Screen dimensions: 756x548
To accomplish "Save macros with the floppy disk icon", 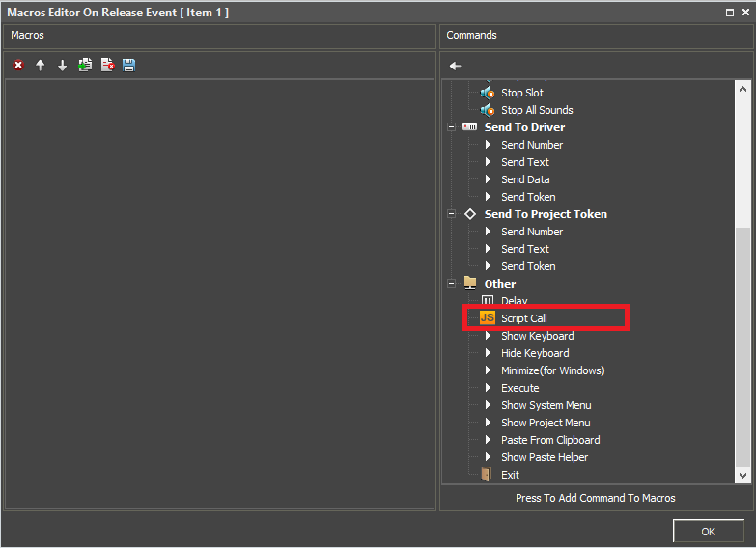I will [x=129, y=66].
